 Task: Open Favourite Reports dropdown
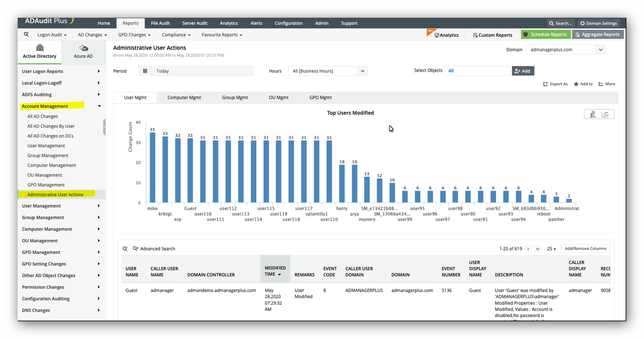(222, 35)
